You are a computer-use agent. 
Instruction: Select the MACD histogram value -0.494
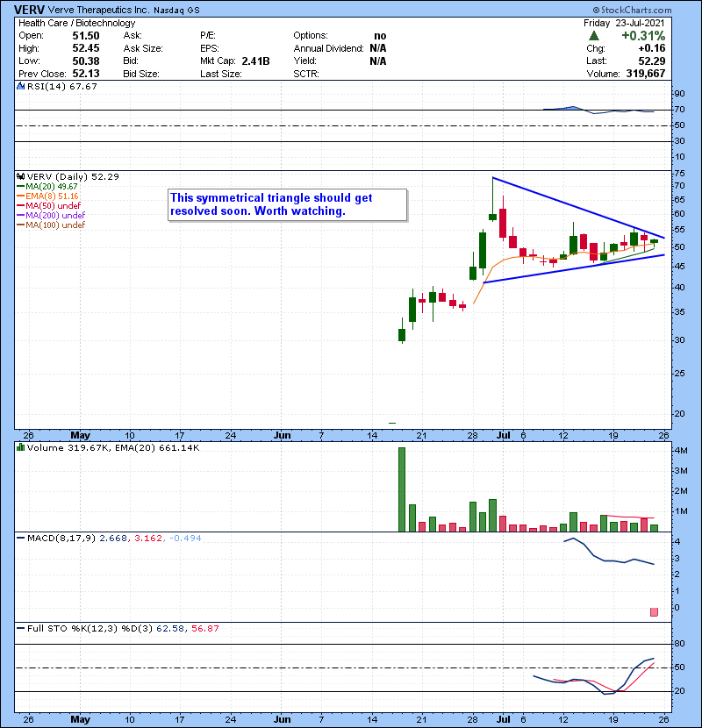coord(185,539)
